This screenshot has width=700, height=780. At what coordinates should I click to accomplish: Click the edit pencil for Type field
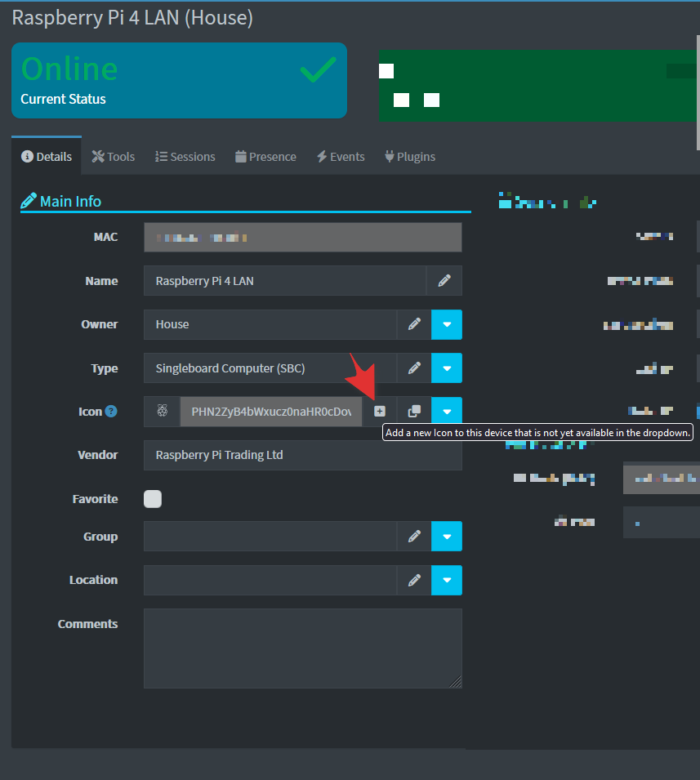tap(414, 368)
